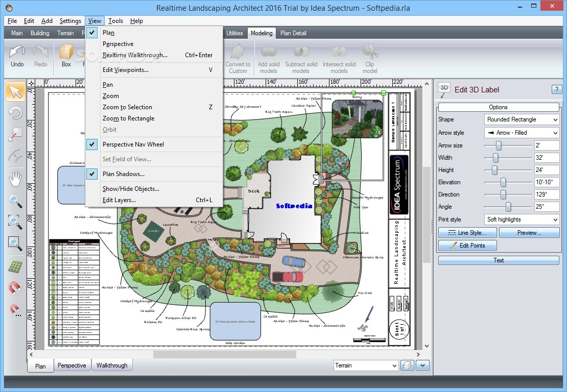The image size is (567, 392).
Task: Click the ruler origin crosshair icon
Action: (31, 83)
